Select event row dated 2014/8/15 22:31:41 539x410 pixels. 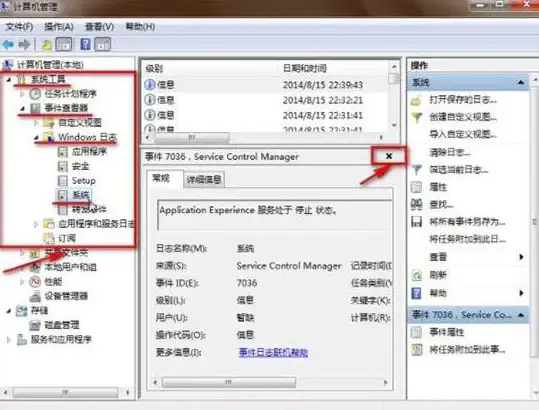265,115
